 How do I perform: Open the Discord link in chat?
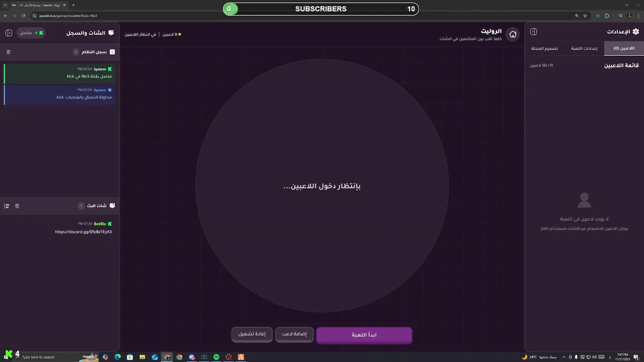pyautogui.click(x=84, y=232)
